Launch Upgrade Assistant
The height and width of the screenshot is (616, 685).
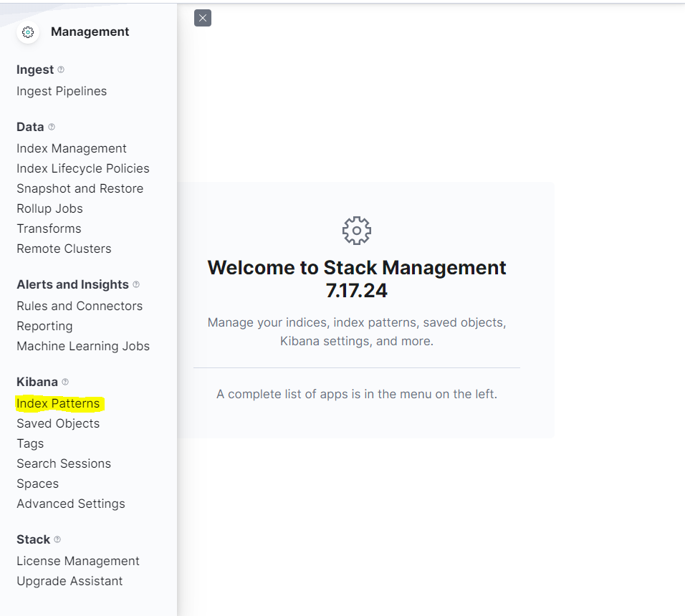coord(70,581)
